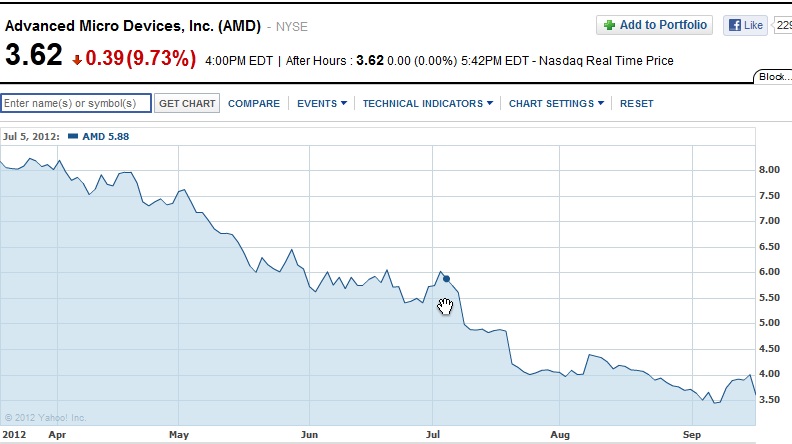Click the 8.00 y-axis label
The image size is (792, 444).
coord(769,170)
